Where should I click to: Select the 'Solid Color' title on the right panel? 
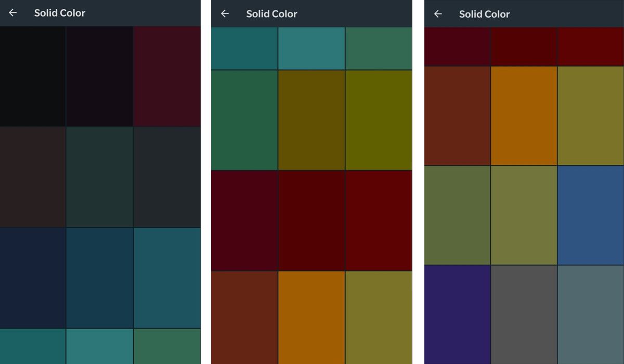coord(484,15)
